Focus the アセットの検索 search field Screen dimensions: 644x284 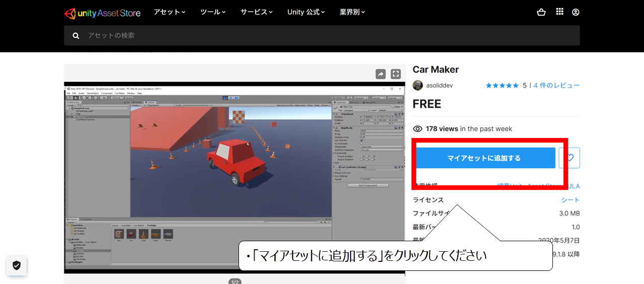tap(322, 36)
